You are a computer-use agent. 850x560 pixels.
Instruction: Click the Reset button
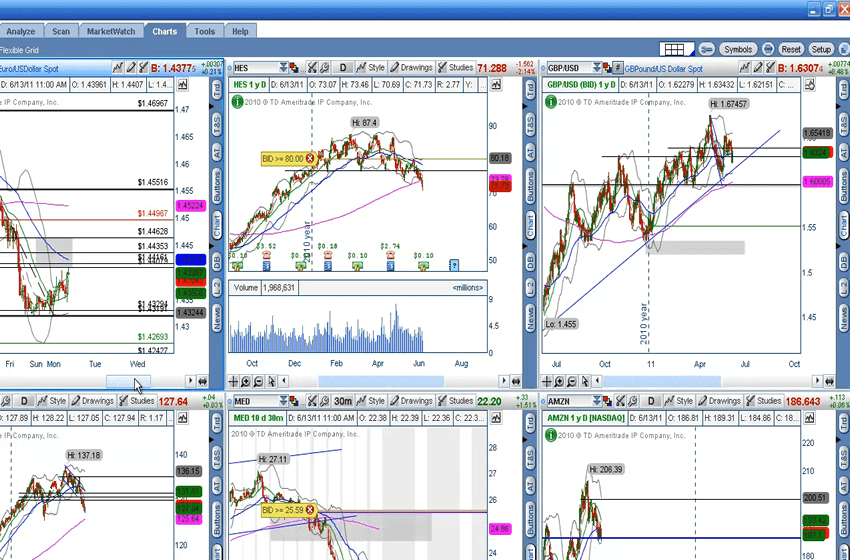point(790,49)
